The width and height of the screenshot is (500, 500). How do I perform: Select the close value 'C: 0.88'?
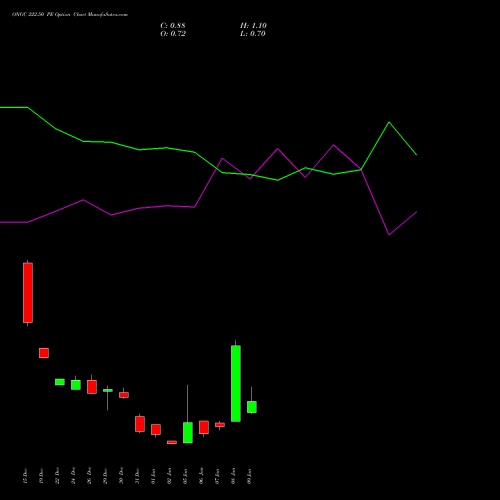click(173, 26)
